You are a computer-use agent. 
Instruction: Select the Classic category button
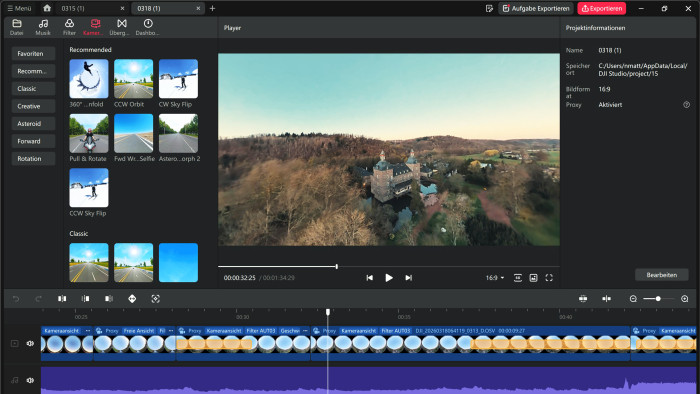pos(33,88)
